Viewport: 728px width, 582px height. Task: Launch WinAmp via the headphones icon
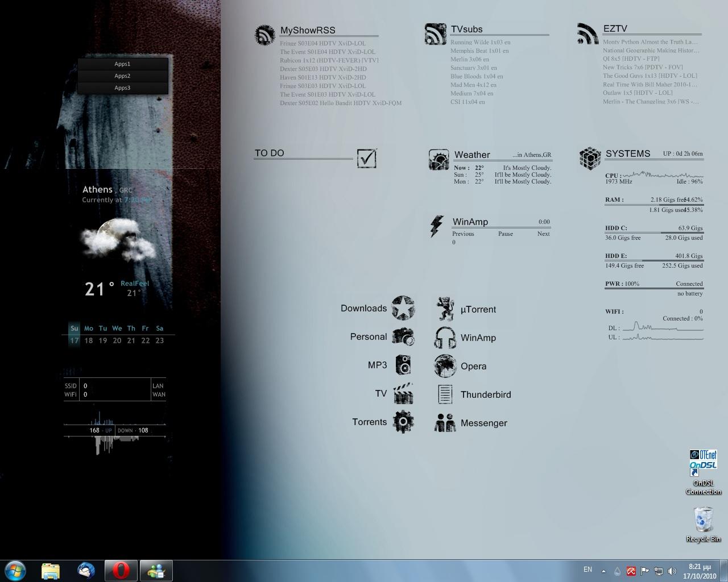click(x=445, y=338)
